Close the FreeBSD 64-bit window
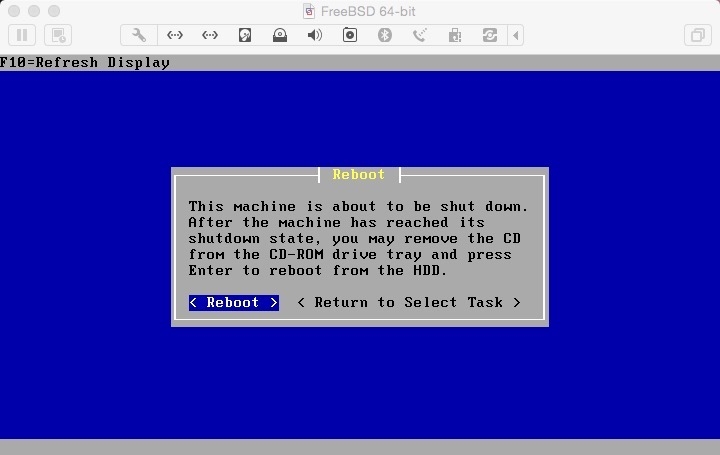The height and width of the screenshot is (455, 720). [x=14, y=11]
